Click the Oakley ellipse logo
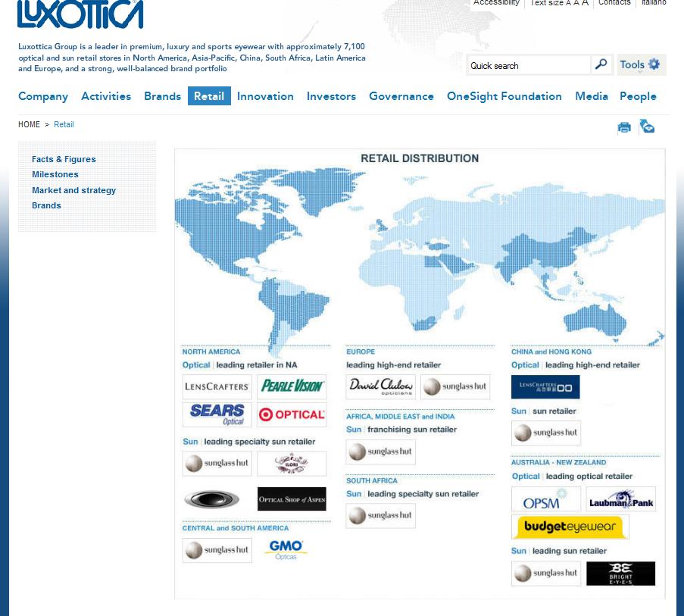The width and height of the screenshot is (684, 616). 211,499
